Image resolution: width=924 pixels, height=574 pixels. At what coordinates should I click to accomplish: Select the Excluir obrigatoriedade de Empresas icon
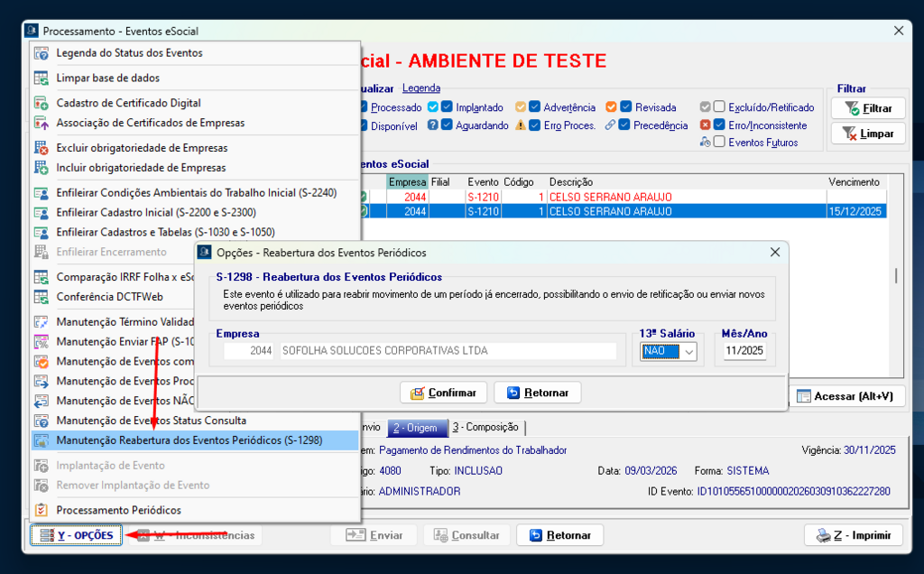(x=42, y=148)
